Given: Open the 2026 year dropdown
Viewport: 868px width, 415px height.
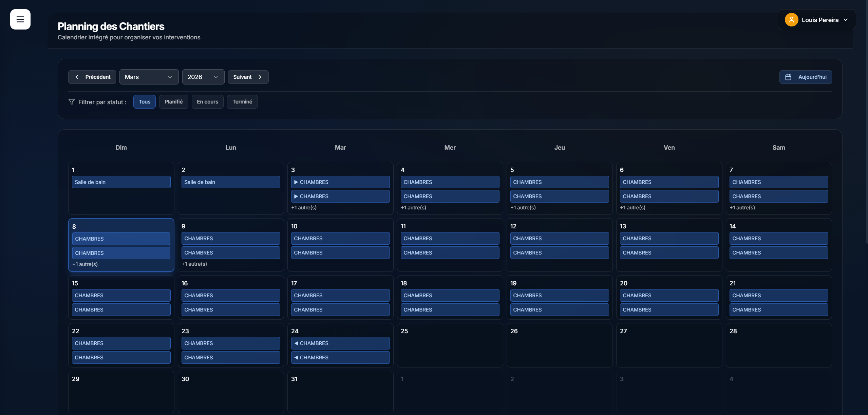Looking at the screenshot, I should pos(203,77).
